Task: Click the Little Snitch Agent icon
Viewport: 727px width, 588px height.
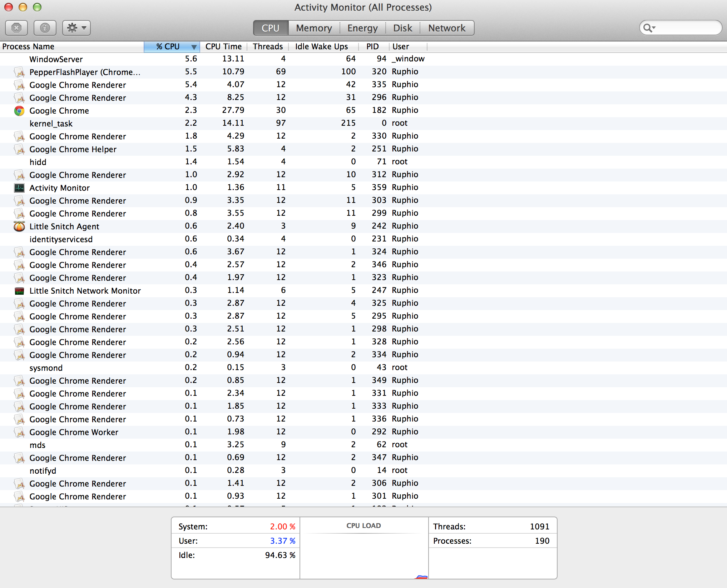Action: tap(19, 226)
